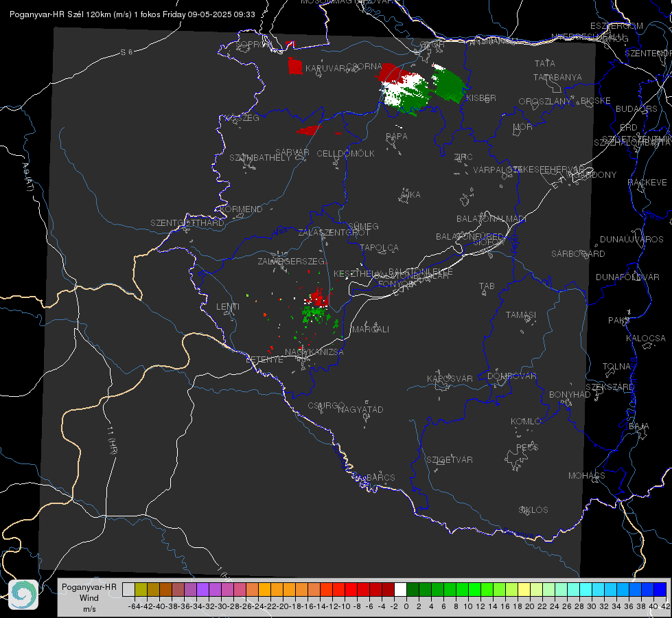Select the BONYHÁD label
Image resolution: width=672 pixels, height=618 pixels.
click(570, 395)
